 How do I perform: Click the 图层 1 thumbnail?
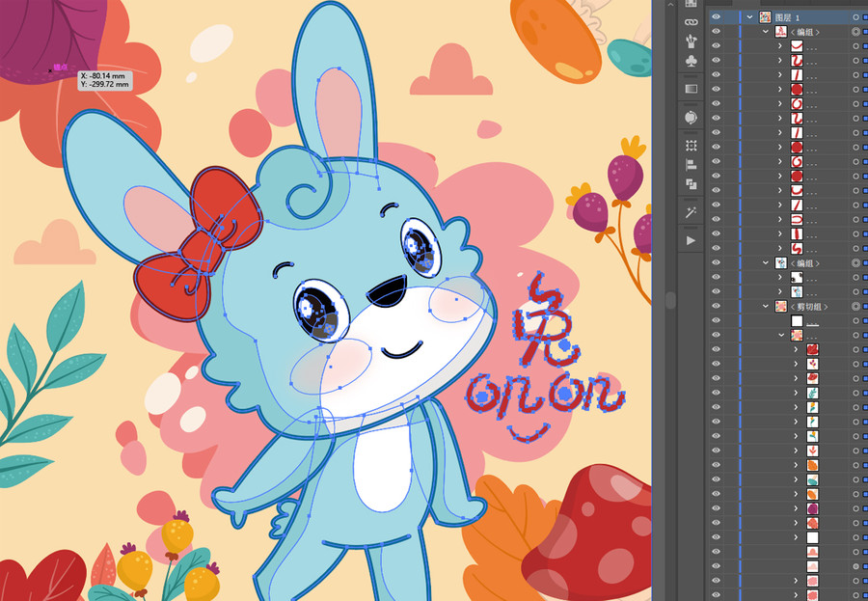[x=765, y=17]
